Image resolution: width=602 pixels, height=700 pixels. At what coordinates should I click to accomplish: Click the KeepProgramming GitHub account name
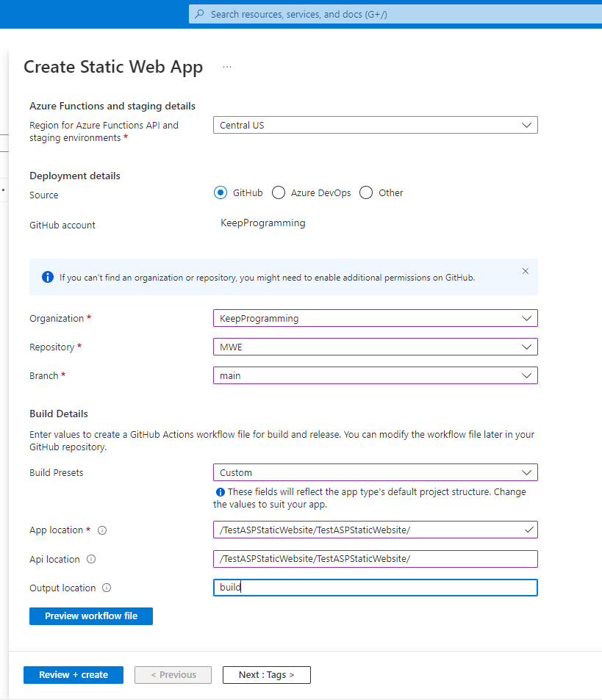263,223
